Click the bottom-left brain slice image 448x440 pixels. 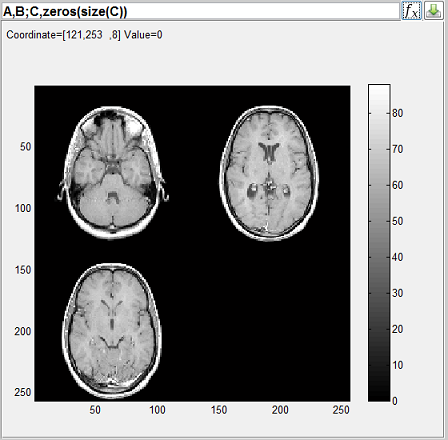coord(112,331)
